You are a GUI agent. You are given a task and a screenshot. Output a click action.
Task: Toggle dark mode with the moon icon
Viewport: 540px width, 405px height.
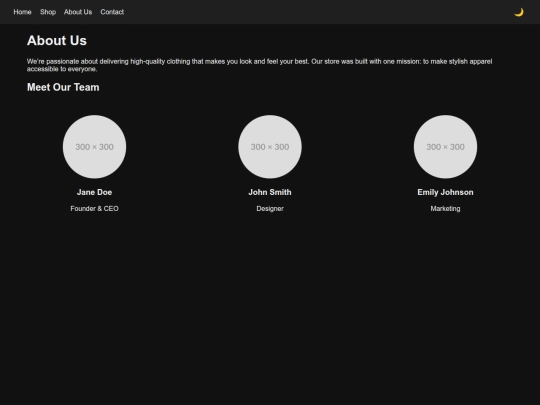pyautogui.click(x=519, y=12)
